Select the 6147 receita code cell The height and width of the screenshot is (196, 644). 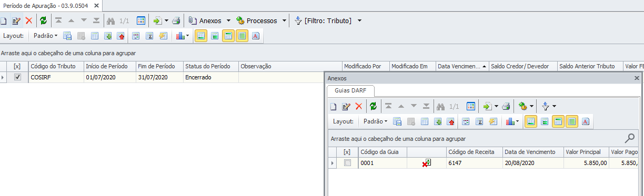pos(474,163)
